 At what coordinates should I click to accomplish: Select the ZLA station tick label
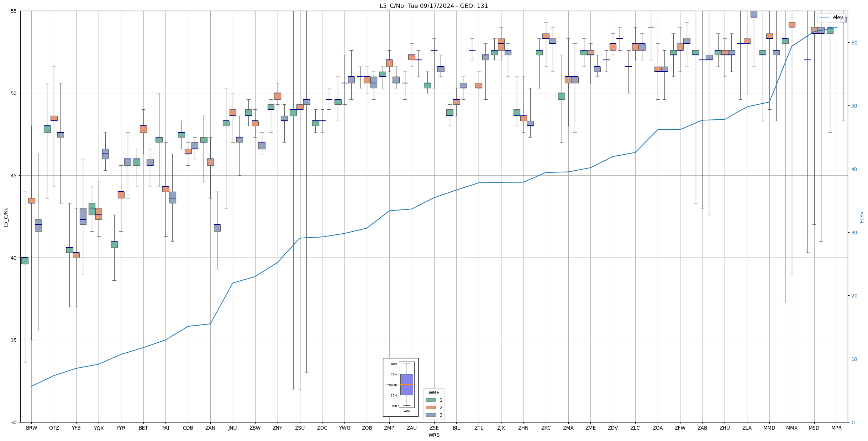[747, 428]
